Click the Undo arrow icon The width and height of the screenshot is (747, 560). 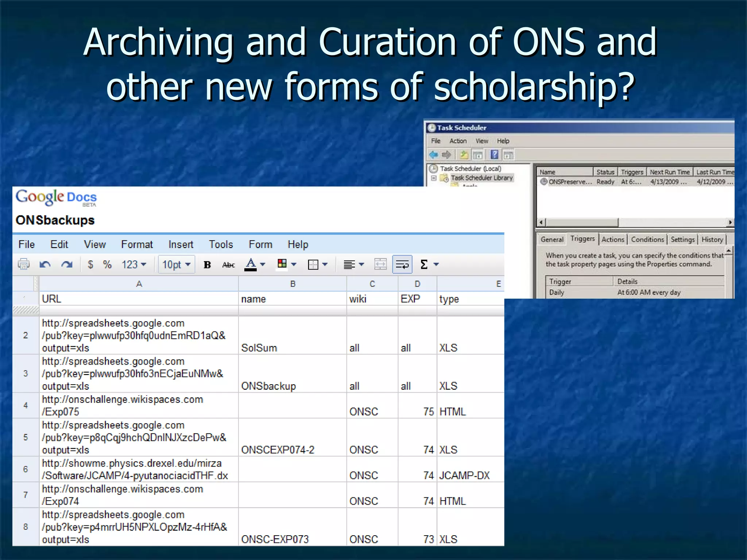coord(45,264)
